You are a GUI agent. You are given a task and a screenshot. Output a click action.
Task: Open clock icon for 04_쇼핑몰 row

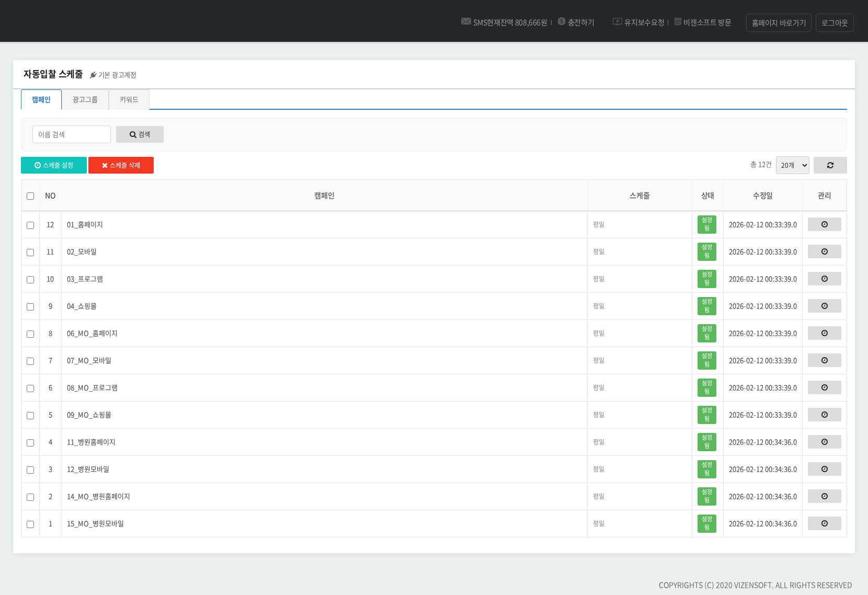tap(824, 306)
